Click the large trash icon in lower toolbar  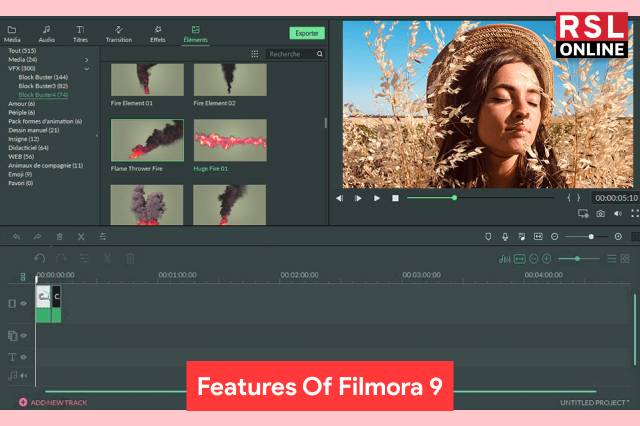[x=130, y=258]
